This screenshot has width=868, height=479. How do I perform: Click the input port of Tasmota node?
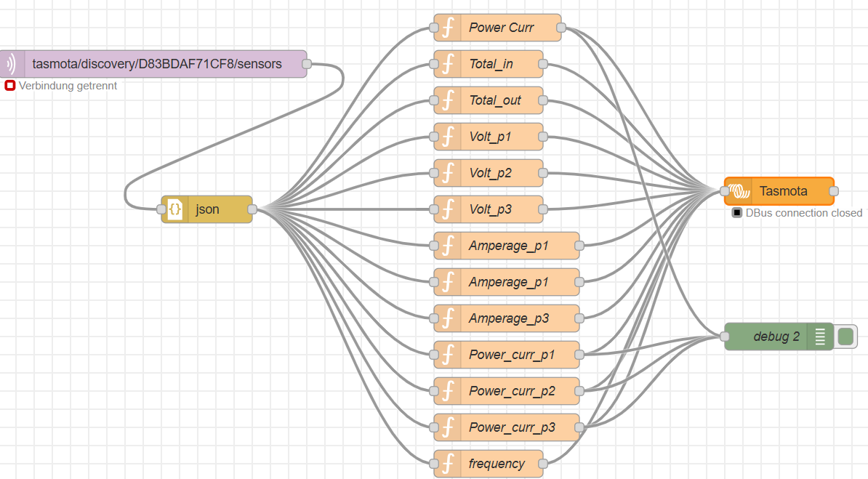pos(725,191)
